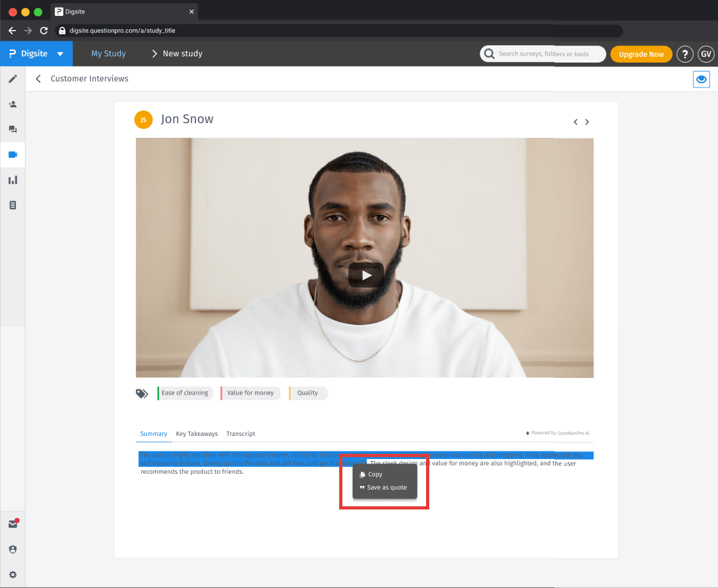This screenshot has height=588, width=718.
Task: Open the reports bar-chart icon
Action: 13,179
